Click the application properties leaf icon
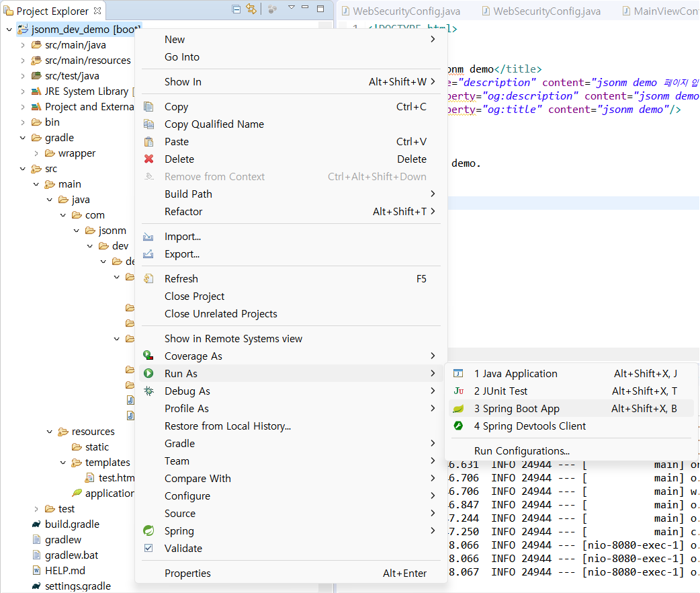 tap(77, 493)
